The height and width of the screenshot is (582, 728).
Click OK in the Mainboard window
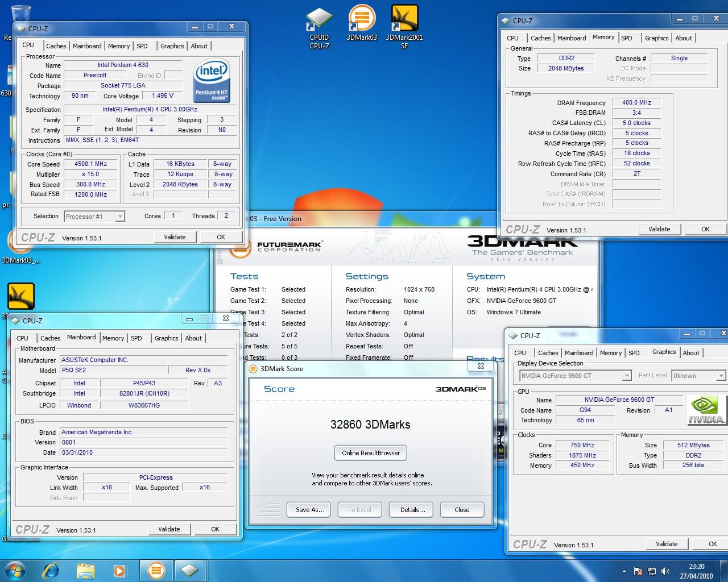click(x=215, y=529)
